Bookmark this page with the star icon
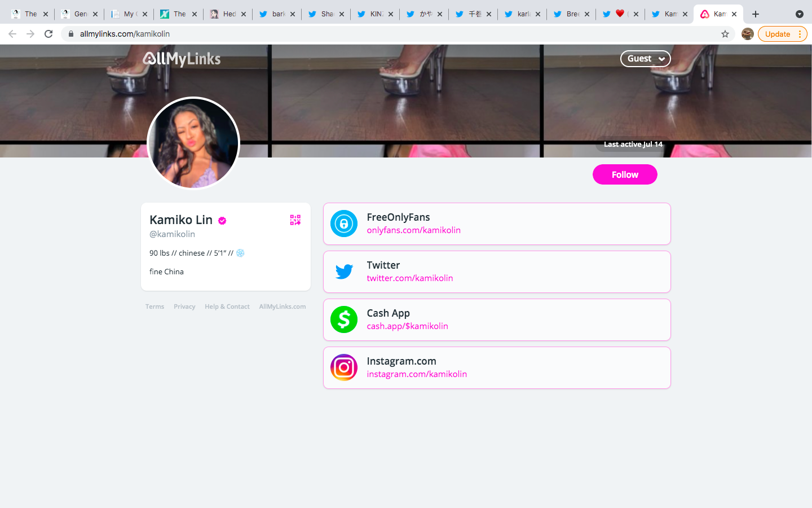The width and height of the screenshot is (812, 508). pos(725,34)
